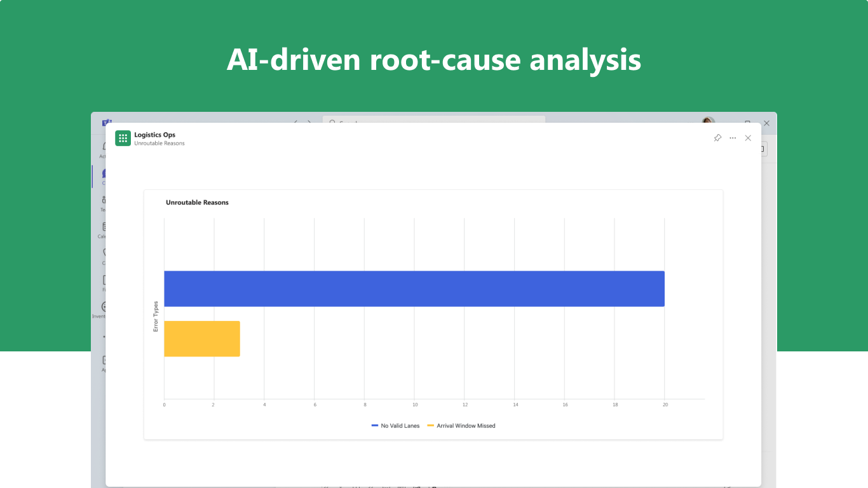The height and width of the screenshot is (488, 868).
Task: Close the Unroutable Reasons dialog
Action: 748,138
